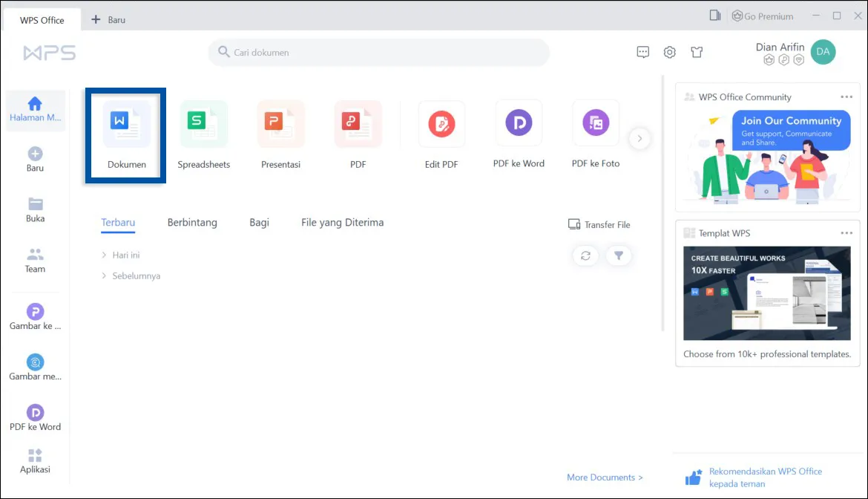Screen dimensions: 868x499
Task: Click inside the Cari dokumen search field
Action: [378, 52]
